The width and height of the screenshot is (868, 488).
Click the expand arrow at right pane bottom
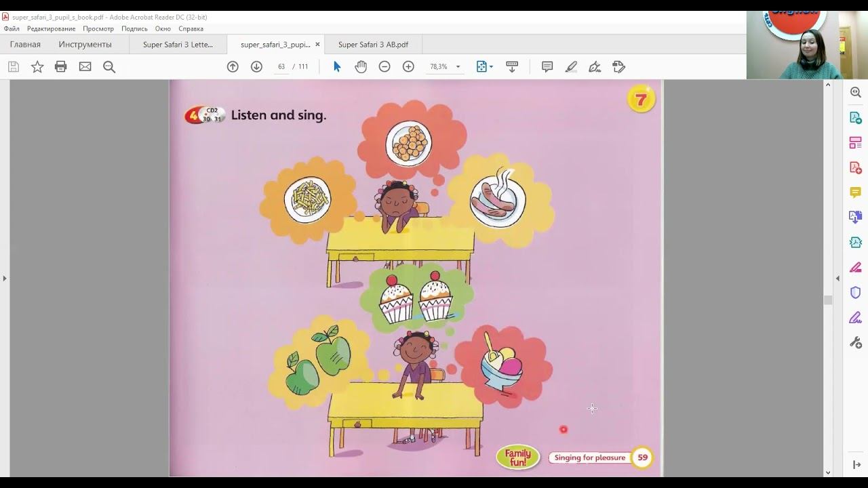coord(856,465)
